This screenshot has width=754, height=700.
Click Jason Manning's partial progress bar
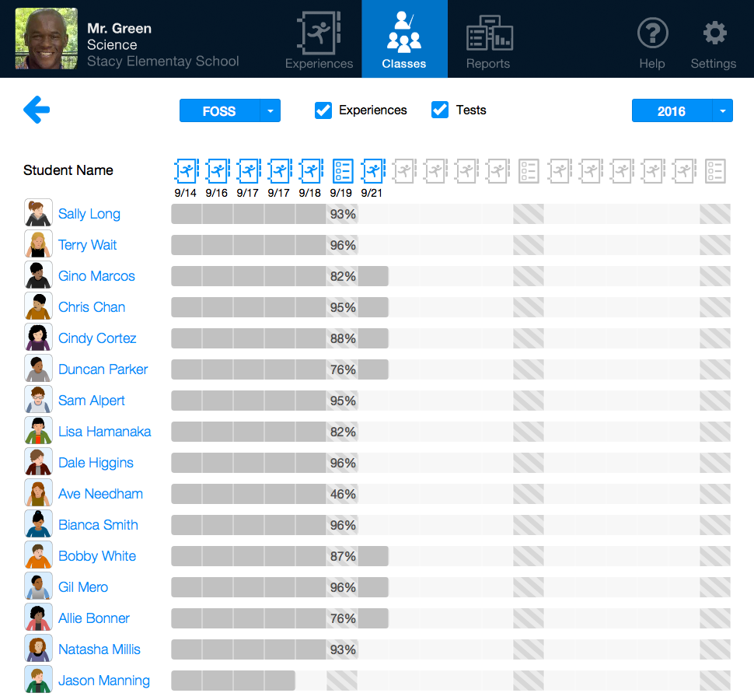[x=233, y=681]
